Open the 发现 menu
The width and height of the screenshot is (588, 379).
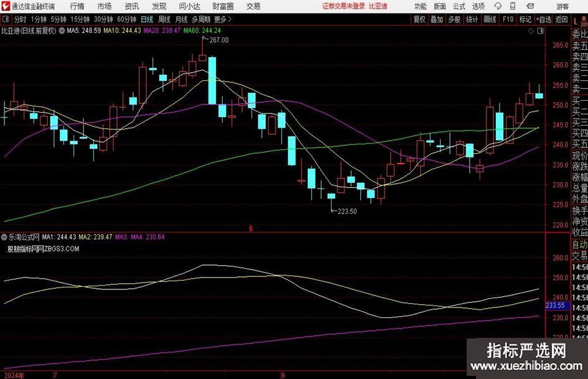(159, 6)
